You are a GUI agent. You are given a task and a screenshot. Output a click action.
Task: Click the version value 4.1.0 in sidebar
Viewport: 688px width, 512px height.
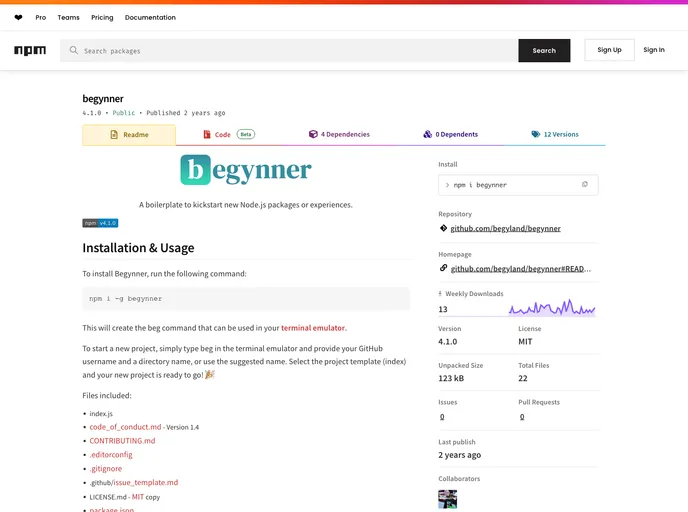[x=448, y=341]
